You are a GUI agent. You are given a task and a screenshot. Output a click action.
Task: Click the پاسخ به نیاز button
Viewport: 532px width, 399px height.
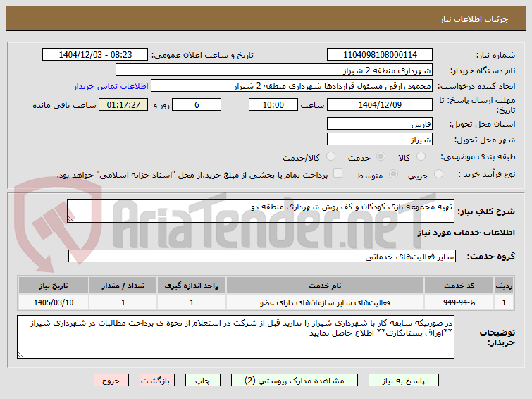404,381
